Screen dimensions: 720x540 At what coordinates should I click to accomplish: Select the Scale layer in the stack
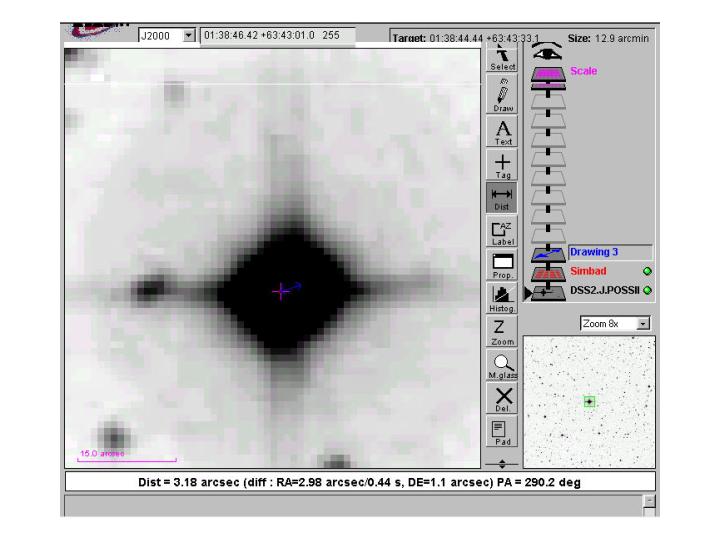pos(547,73)
